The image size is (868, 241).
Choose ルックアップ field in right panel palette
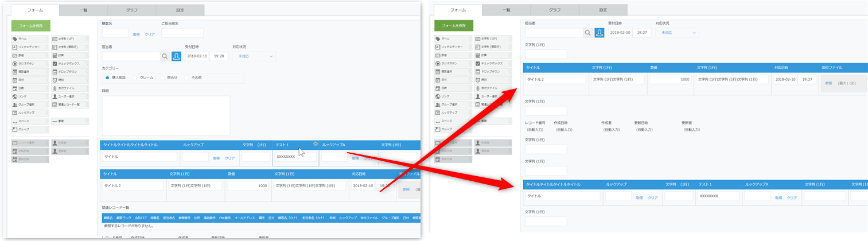(x=453, y=113)
